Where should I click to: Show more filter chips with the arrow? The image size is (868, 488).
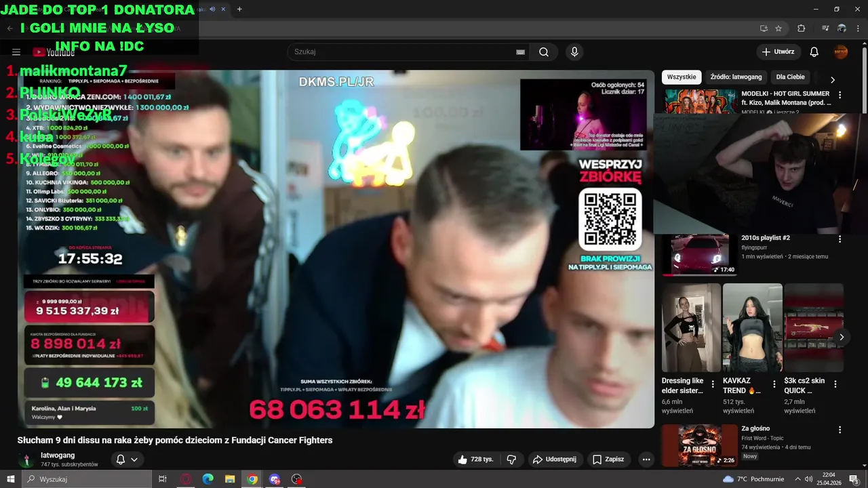coord(833,79)
